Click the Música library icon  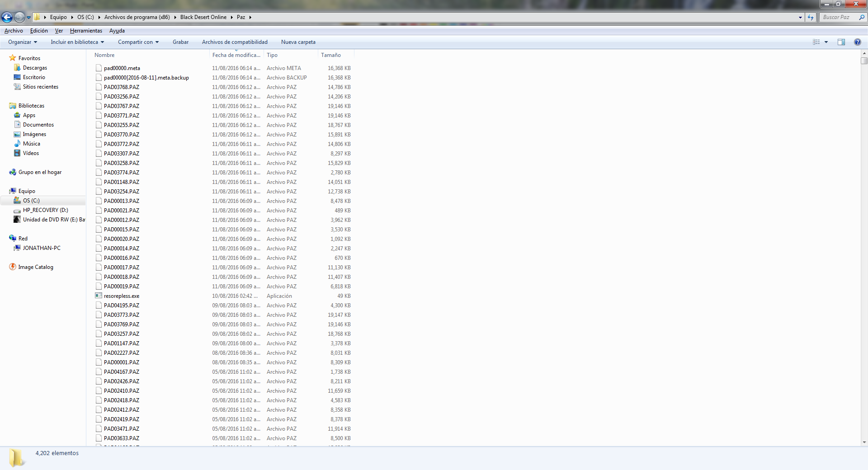(17, 144)
